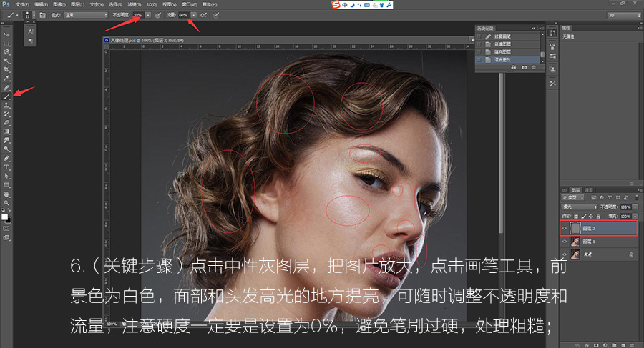Select the Pen tool
Viewport: 644px width, 348px height.
[x=6, y=159]
